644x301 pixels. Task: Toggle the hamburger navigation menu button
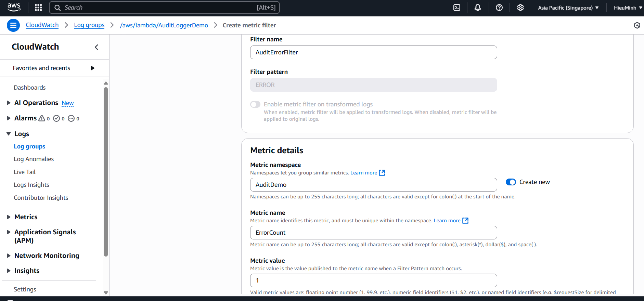point(13,25)
